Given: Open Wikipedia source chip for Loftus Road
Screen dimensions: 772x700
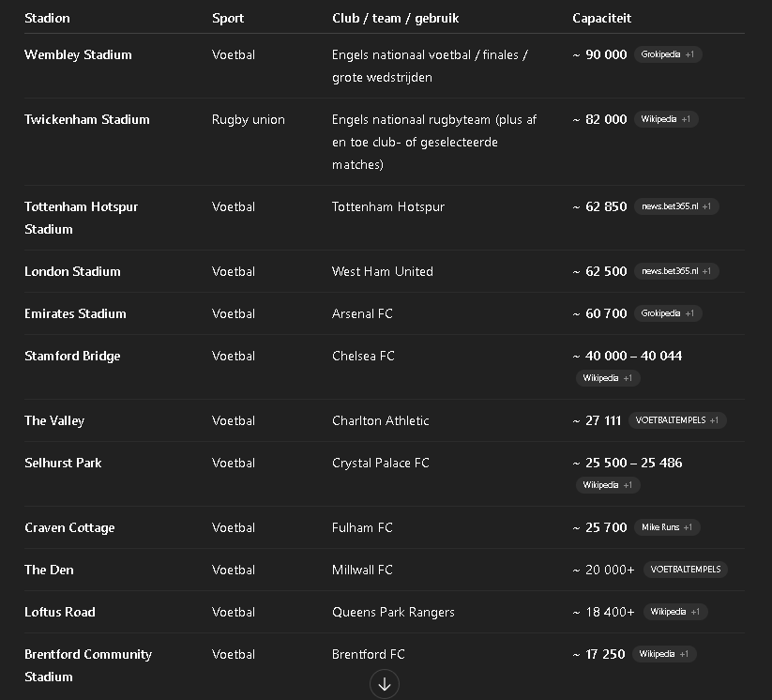Looking at the screenshot, I should click(x=674, y=612).
